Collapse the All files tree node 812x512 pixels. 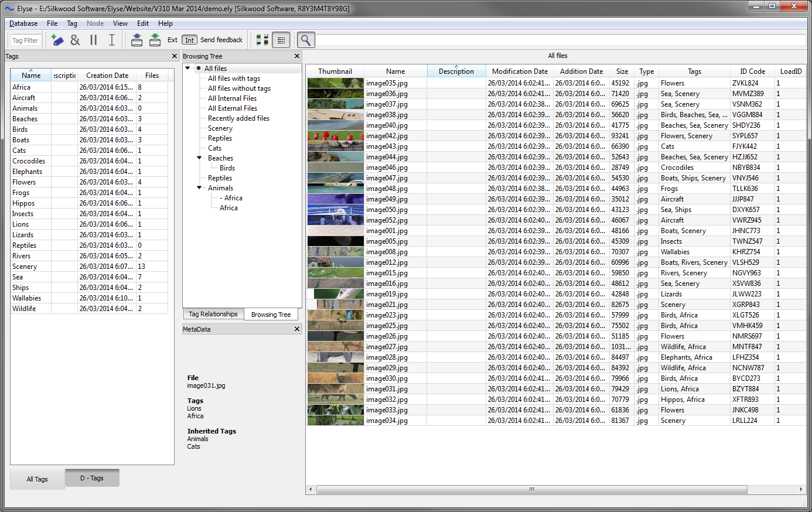(x=187, y=69)
